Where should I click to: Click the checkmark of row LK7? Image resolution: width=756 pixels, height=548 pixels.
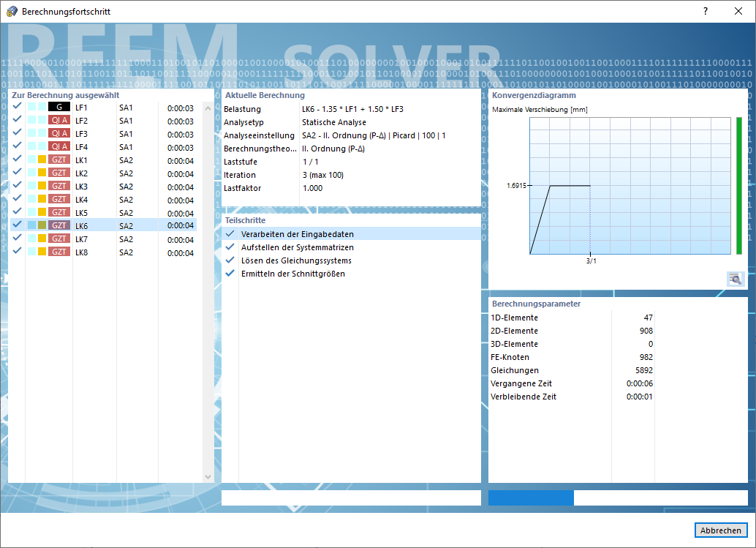(17, 237)
